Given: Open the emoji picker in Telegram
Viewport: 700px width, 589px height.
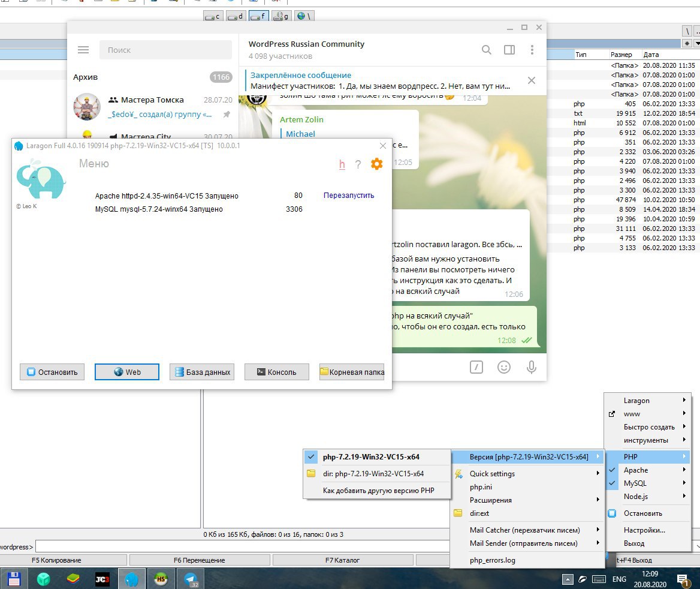Looking at the screenshot, I should pos(504,367).
